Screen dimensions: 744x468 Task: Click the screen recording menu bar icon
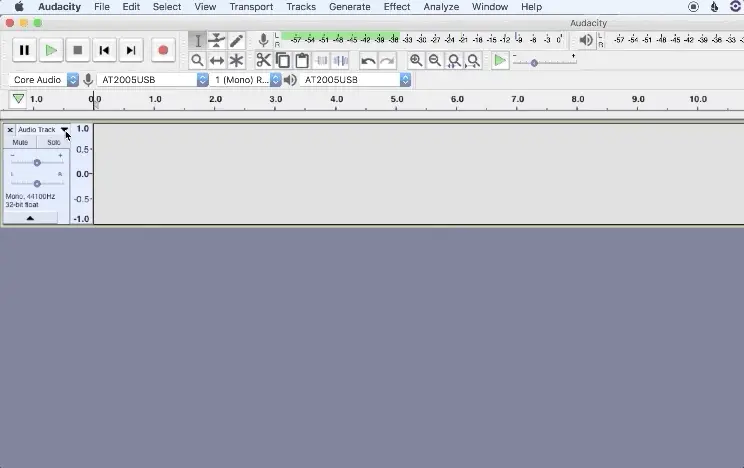693,7
